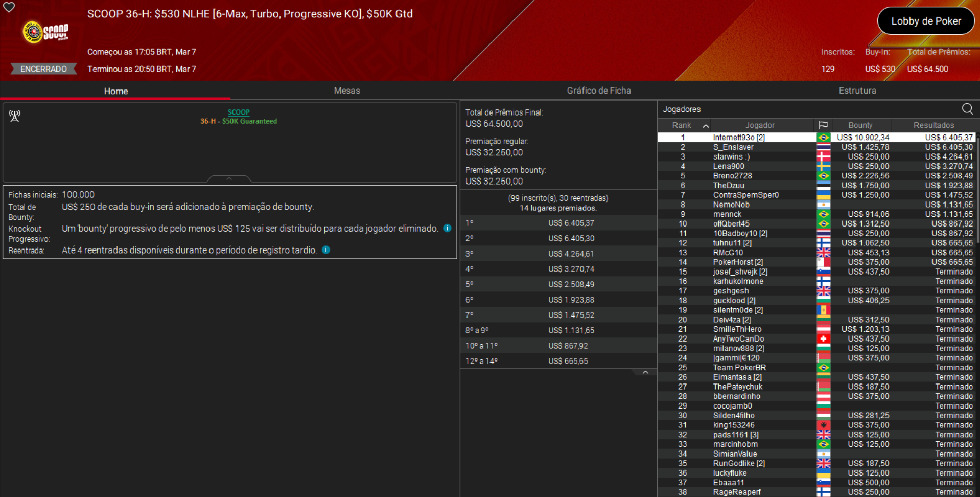Click the flag column header icon

[824, 125]
